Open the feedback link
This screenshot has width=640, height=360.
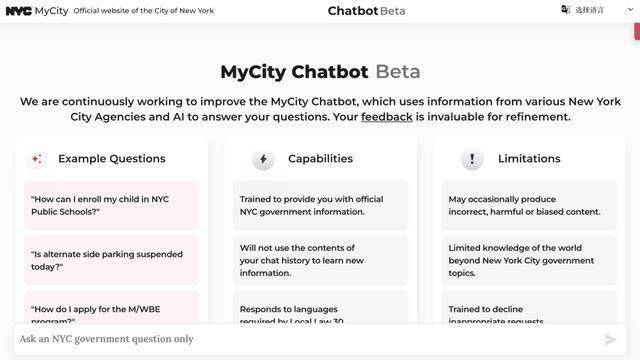pyautogui.click(x=387, y=117)
